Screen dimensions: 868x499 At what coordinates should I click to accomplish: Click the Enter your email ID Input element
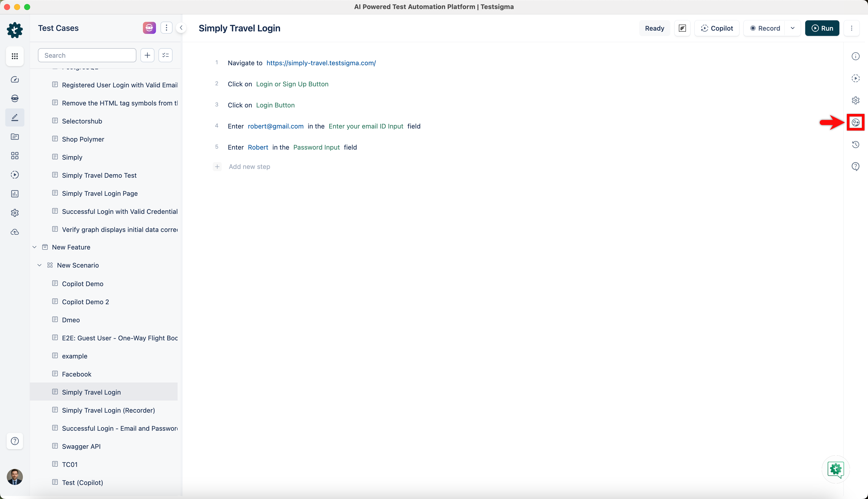[366, 126]
